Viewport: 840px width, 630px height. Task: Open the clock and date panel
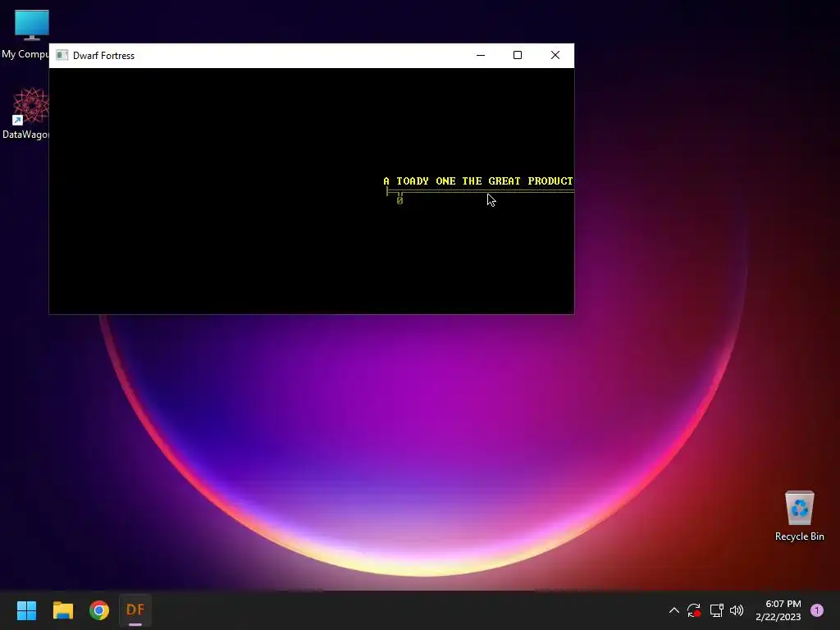(x=778, y=610)
